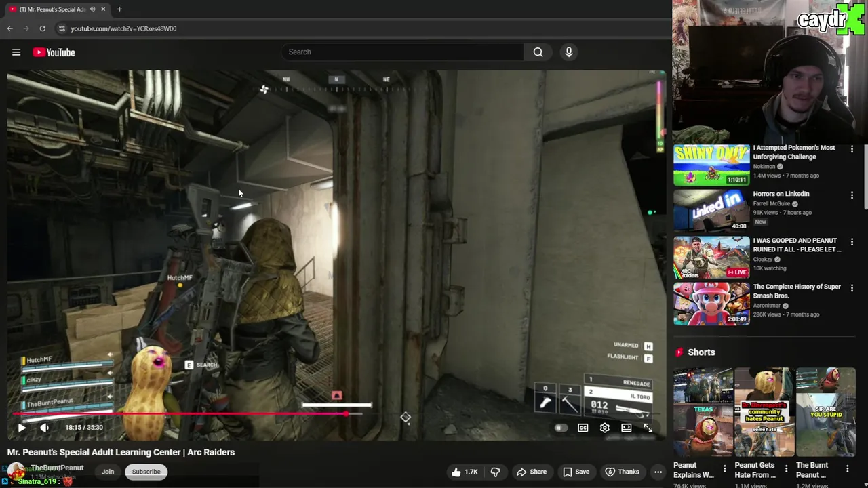Viewport: 868px width, 488px height.
Task: Open 'Peanut Explains W...' short
Action: tap(703, 412)
